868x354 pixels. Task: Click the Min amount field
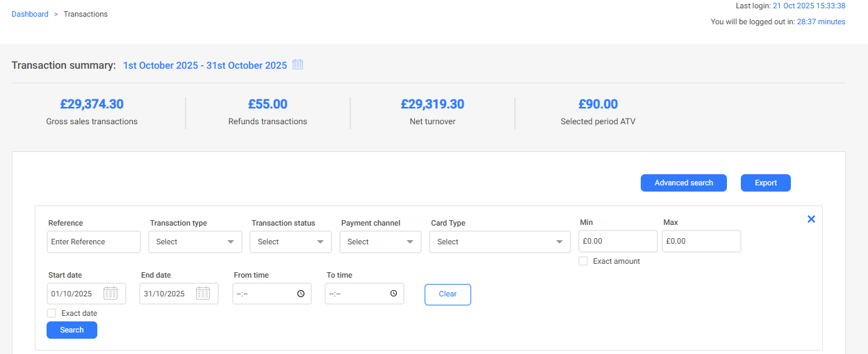pos(617,242)
